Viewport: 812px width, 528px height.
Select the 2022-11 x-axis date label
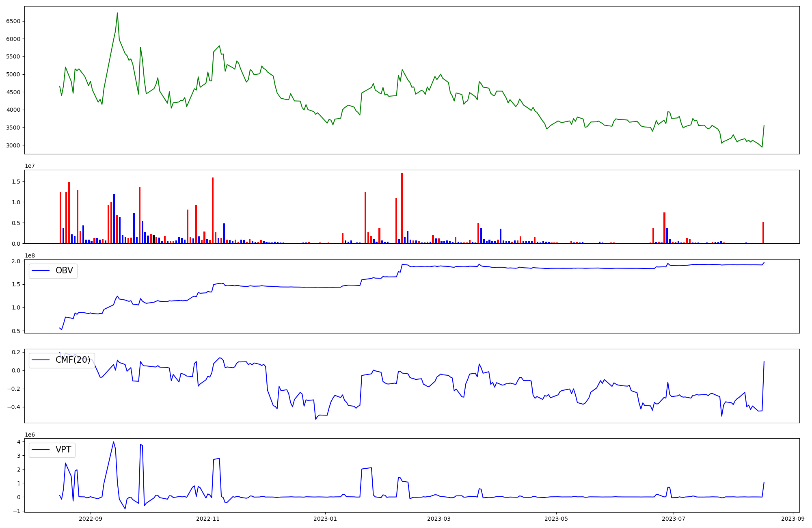coord(208,519)
